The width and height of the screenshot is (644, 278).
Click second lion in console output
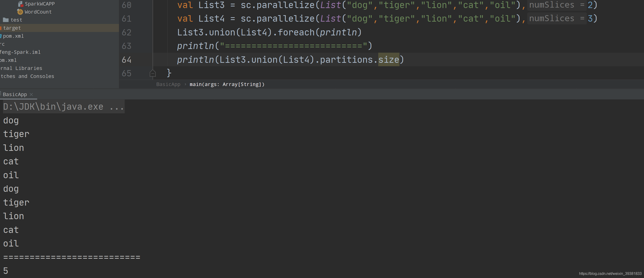coord(14,216)
